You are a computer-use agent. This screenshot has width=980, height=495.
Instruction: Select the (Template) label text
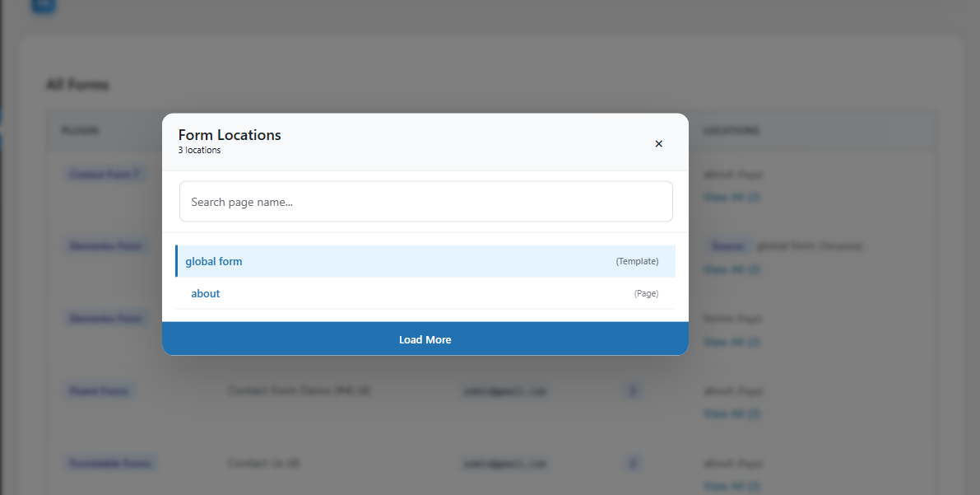(637, 262)
